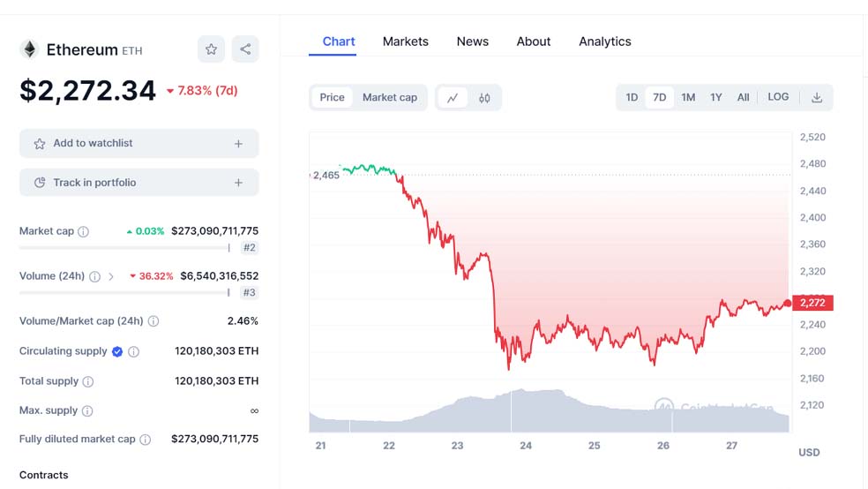Click the volume range slider at chart bottom
Screen dimensions: 868x489
point(549,412)
